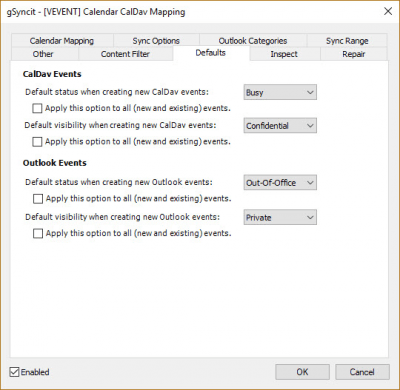400x390 pixels.
Task: Open the Inspect tab
Action: pos(284,54)
